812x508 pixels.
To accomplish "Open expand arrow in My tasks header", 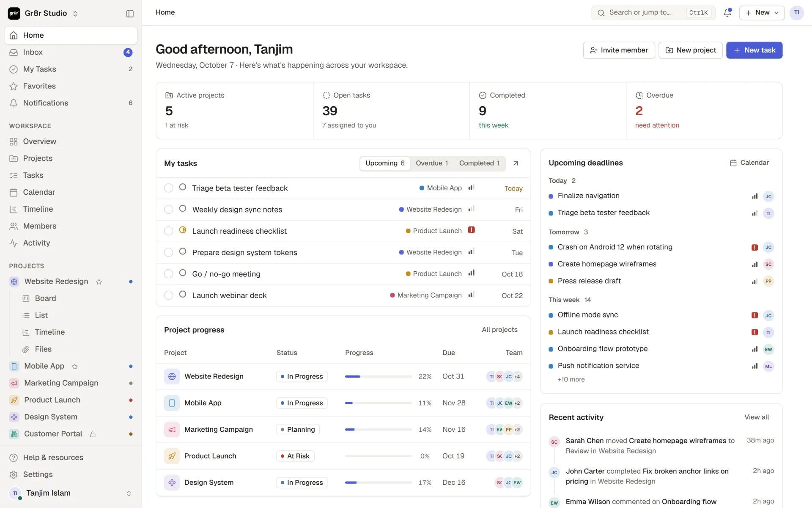I will [x=516, y=163].
